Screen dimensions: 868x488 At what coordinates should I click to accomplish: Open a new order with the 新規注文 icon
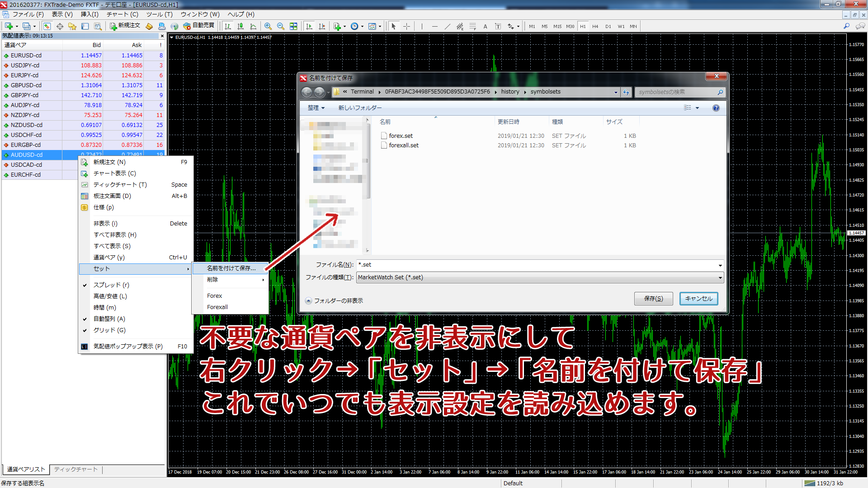tap(113, 26)
